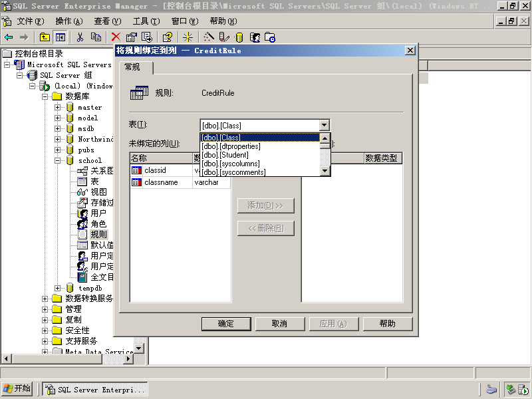Expand the pubs database node
The height and width of the screenshot is (399, 532).
[x=58, y=150]
